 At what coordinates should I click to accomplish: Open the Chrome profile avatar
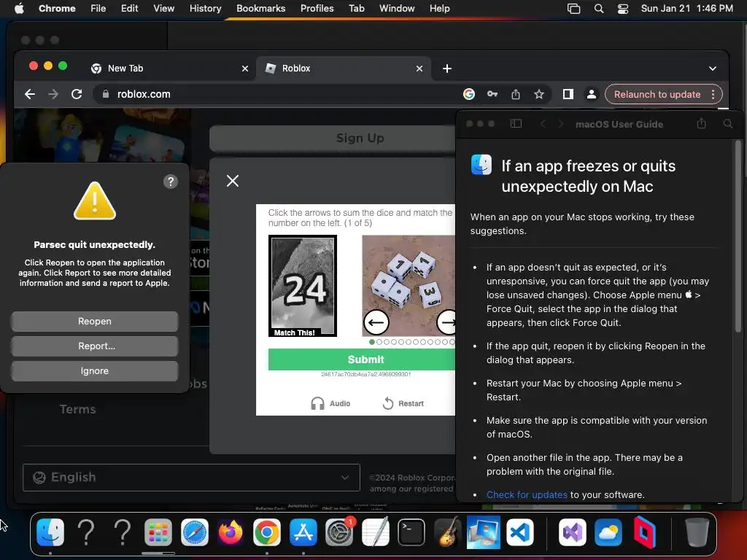pyautogui.click(x=591, y=94)
